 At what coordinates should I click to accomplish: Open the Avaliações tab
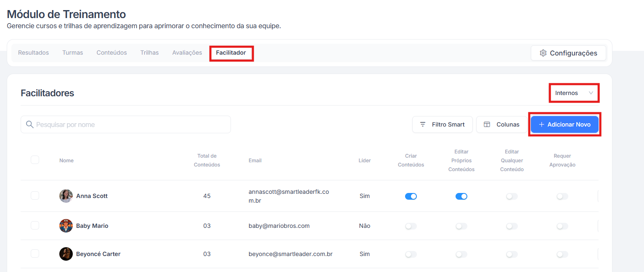tap(187, 53)
